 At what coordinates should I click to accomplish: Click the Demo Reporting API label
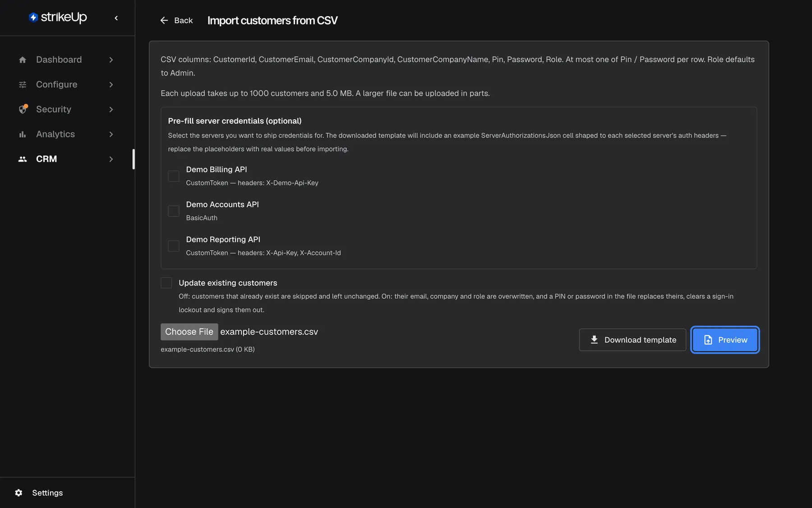(223, 239)
